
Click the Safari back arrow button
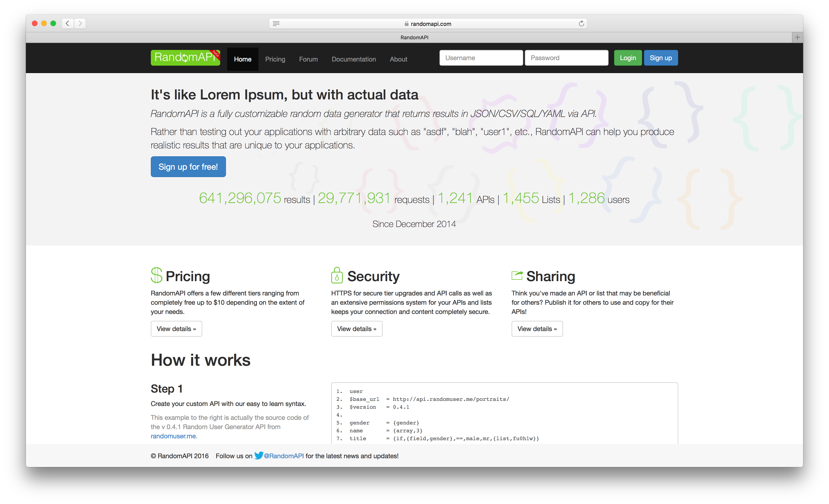[68, 23]
